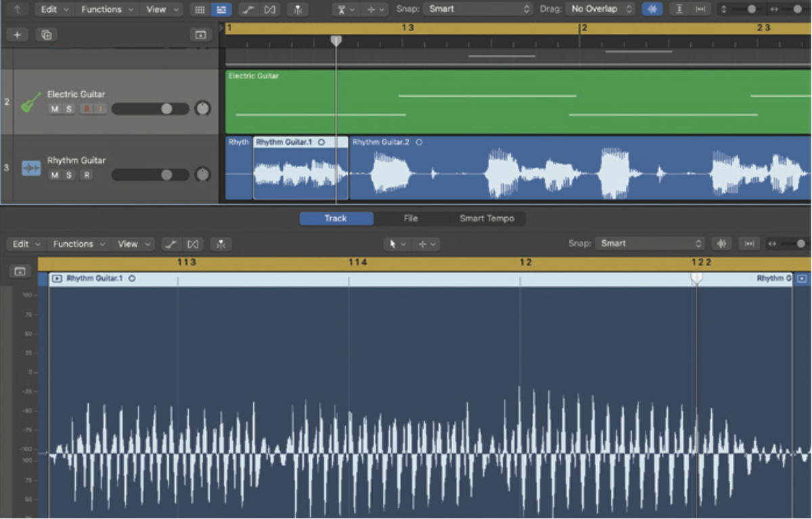This screenshot has height=519, width=812.
Task: Click the Crossfade tool icon in the editor toolbar
Action: tap(194, 244)
